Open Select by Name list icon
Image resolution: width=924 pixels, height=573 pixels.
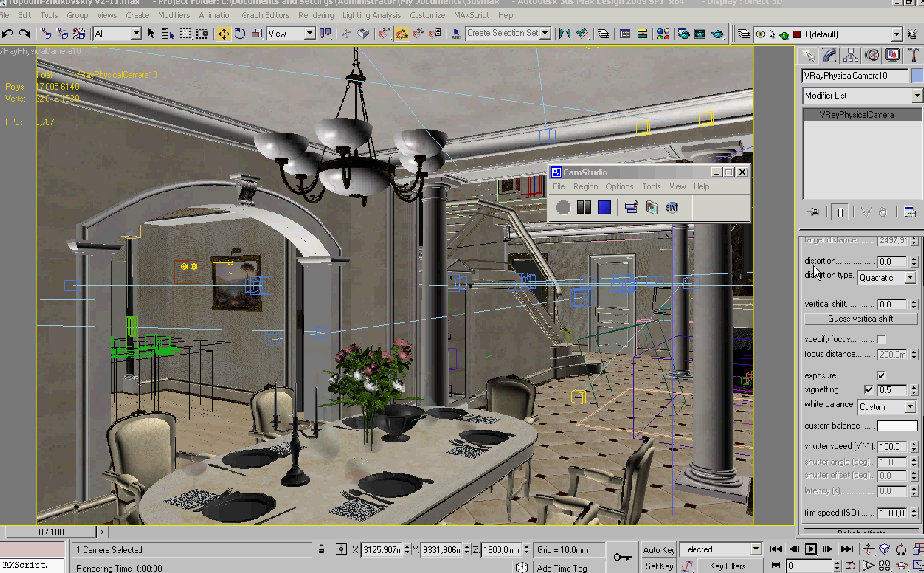click(168, 34)
